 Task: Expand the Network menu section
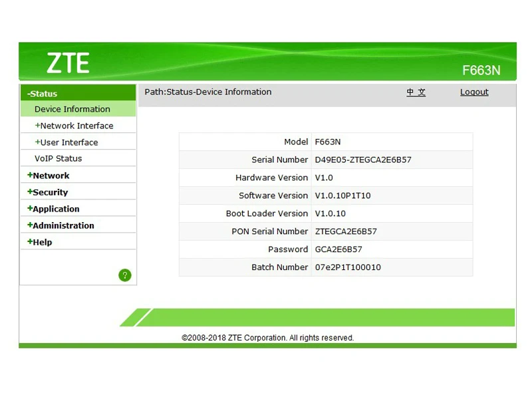pos(48,176)
